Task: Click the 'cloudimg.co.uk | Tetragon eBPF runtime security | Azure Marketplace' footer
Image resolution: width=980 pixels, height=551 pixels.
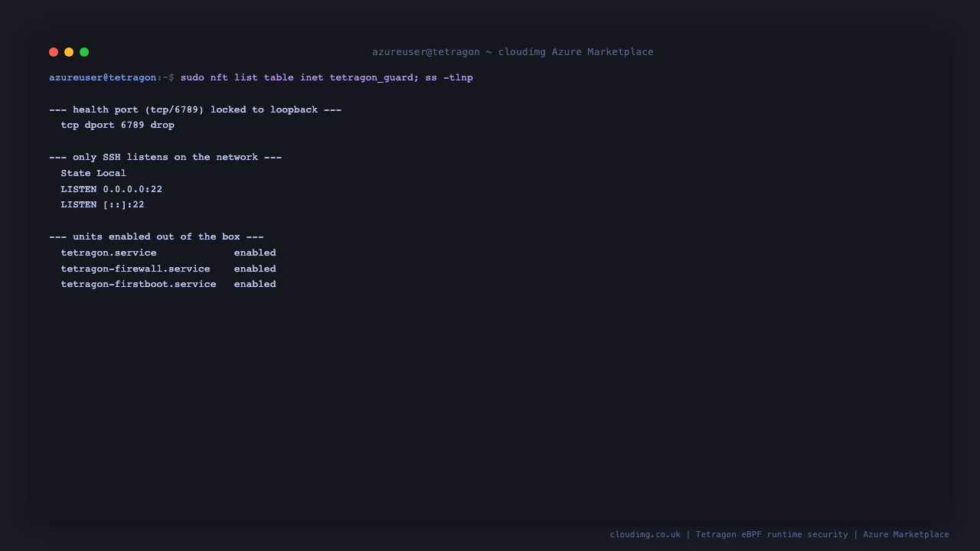Action: pyautogui.click(x=779, y=534)
